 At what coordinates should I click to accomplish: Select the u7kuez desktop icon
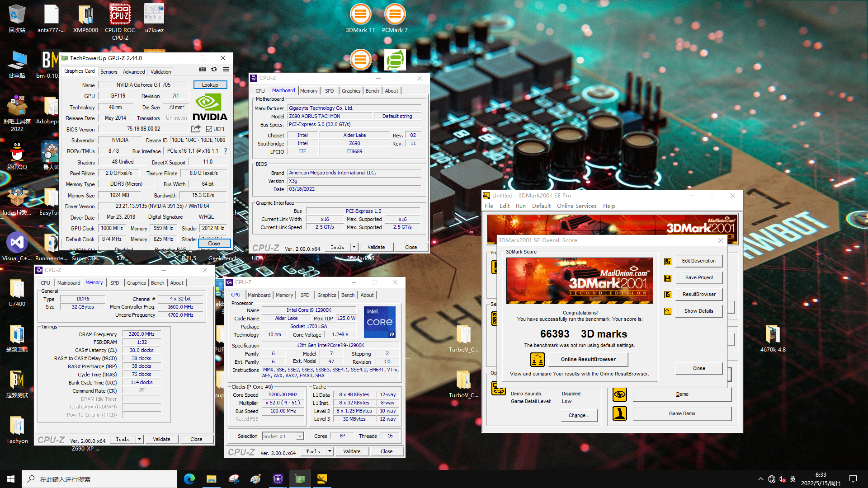[154, 19]
